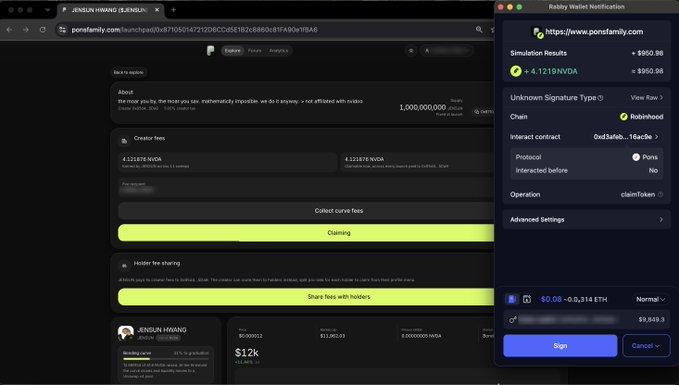Click the Pons protocol icon
The width and height of the screenshot is (679, 385).
click(636, 157)
